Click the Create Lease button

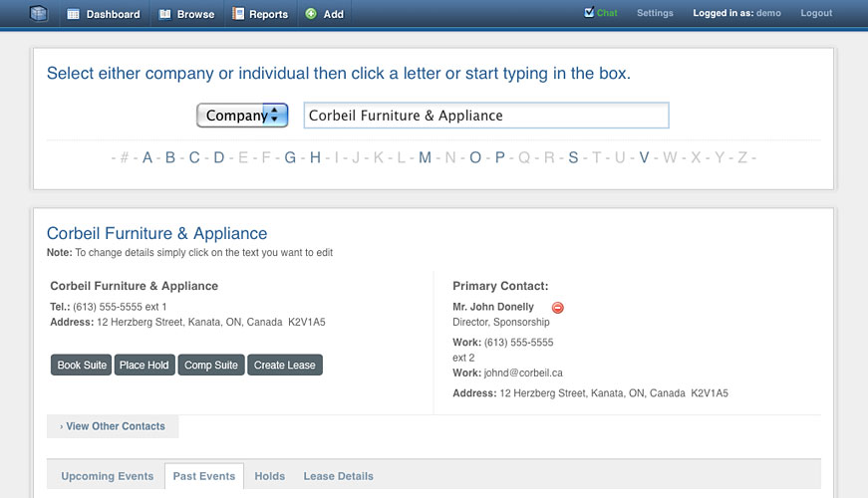point(285,366)
